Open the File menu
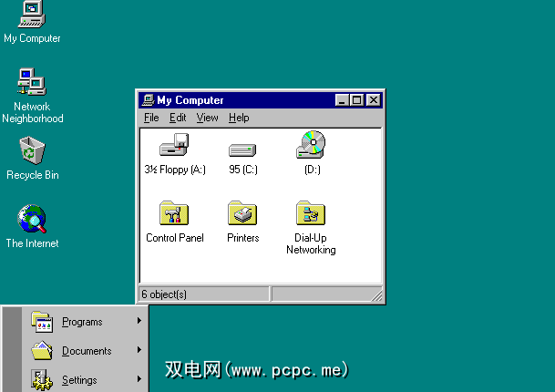555x392 pixels. click(x=151, y=118)
